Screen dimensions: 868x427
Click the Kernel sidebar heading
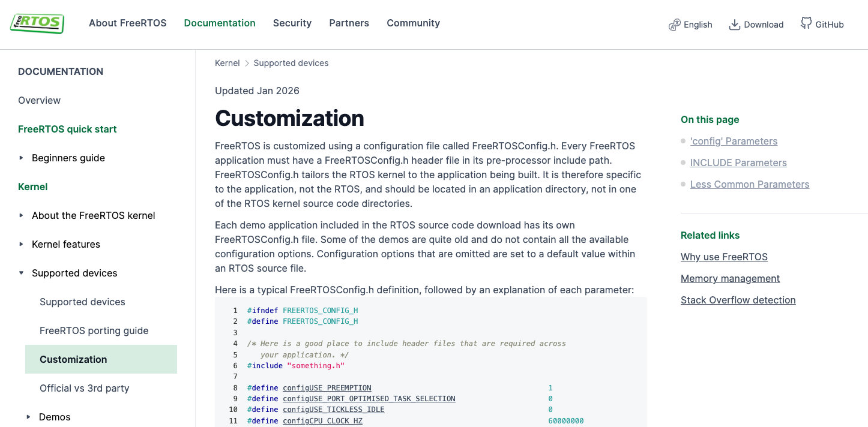click(33, 187)
